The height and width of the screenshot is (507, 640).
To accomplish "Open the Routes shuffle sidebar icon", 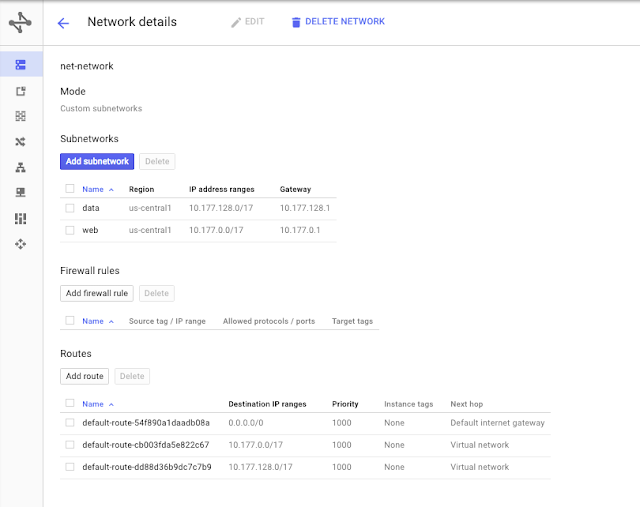I will click(x=20, y=142).
